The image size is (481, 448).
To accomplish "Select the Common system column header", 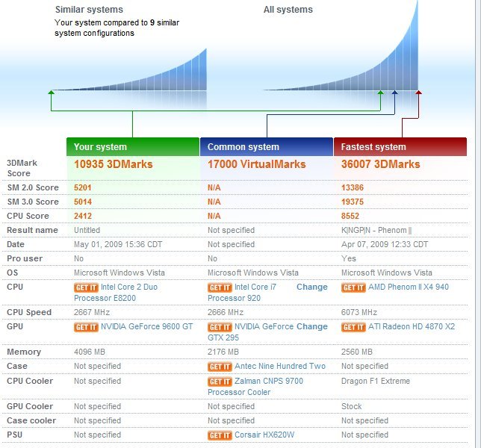I will point(266,147).
